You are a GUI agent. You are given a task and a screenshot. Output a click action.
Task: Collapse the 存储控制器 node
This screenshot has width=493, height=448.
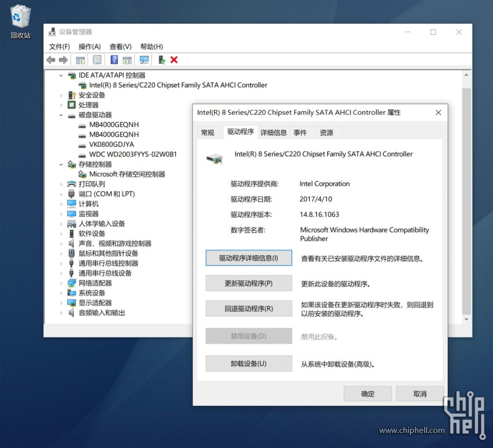[x=61, y=164]
